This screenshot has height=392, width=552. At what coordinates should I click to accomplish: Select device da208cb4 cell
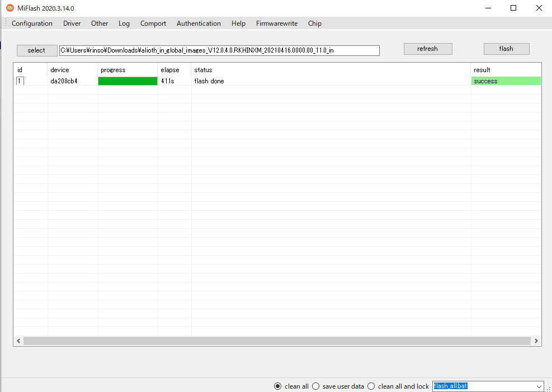pos(73,81)
